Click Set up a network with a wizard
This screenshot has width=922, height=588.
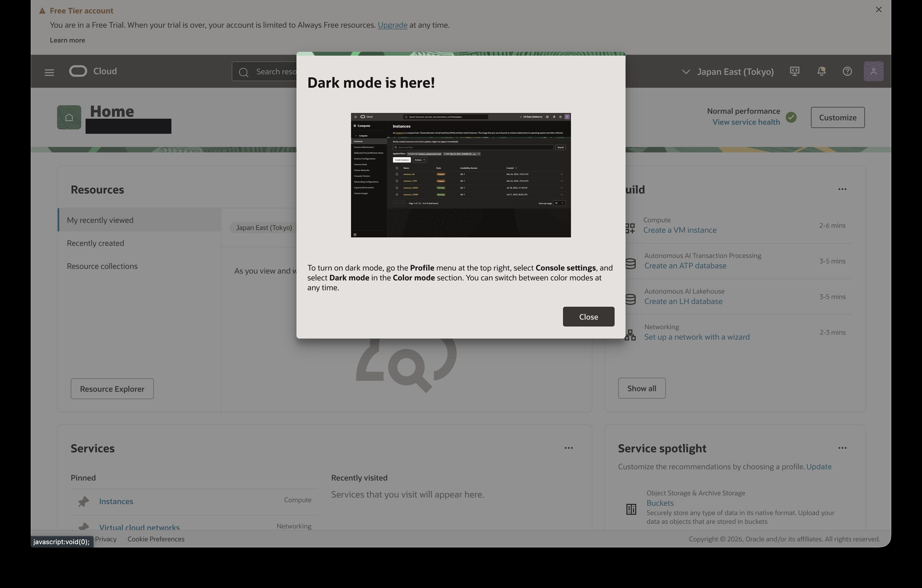tap(697, 337)
